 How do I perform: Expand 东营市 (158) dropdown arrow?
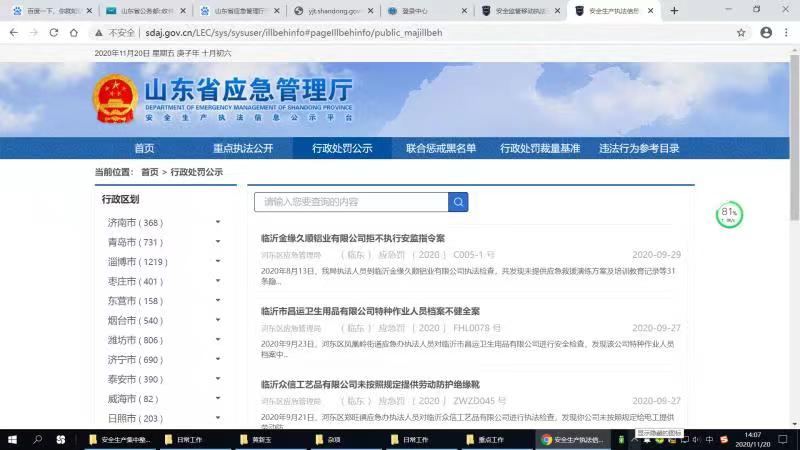pos(218,301)
